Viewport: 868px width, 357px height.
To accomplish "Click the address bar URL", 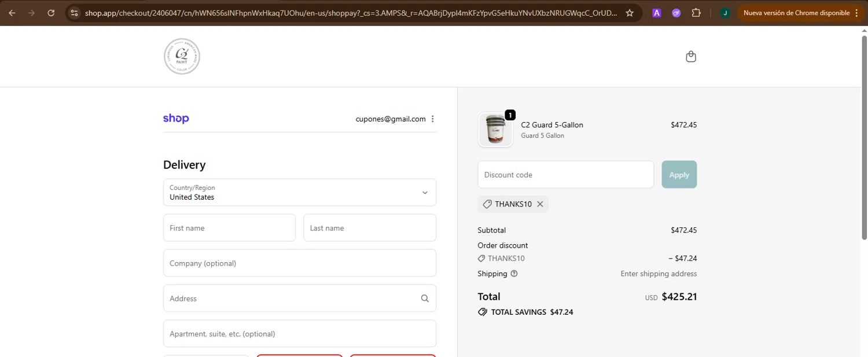I will (x=351, y=13).
